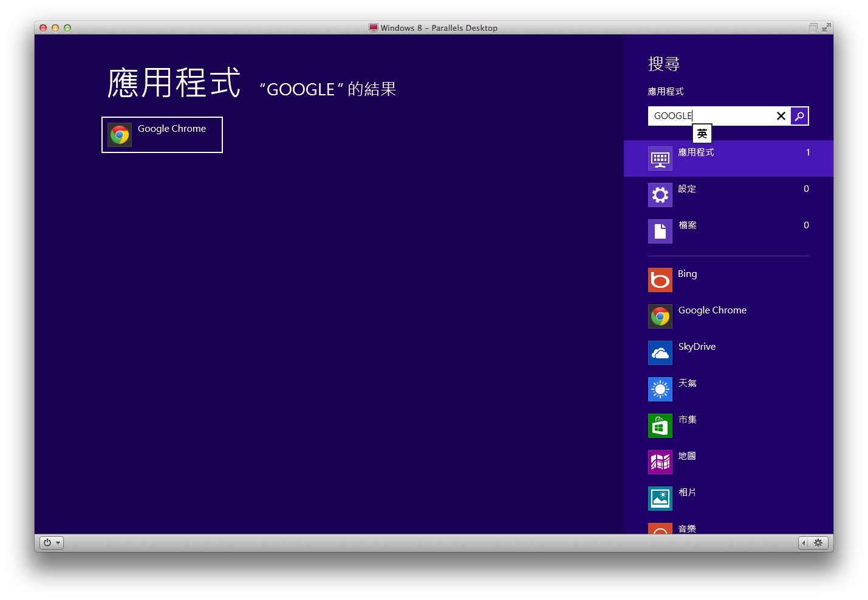Image resolution: width=868 pixels, height=600 pixels.
Task: Select the 設定 gear category
Action: coord(728,195)
